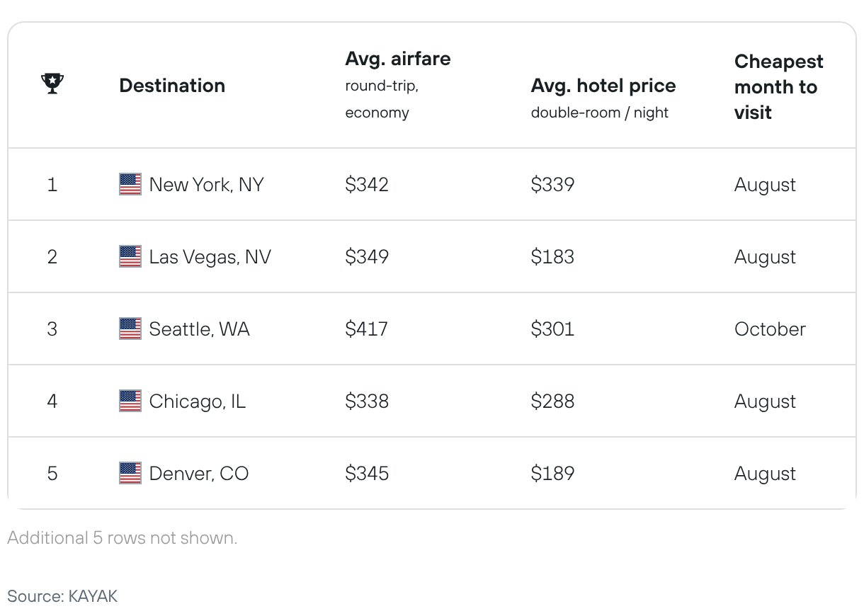This screenshot has width=864, height=616.
Task: Click the flag icon beside New York, NY
Action: point(130,184)
